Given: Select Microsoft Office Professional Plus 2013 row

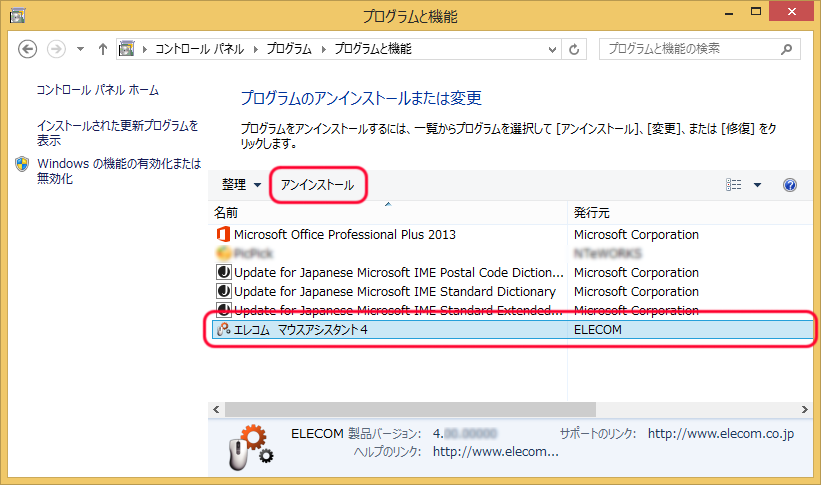Looking at the screenshot, I should coord(511,235).
